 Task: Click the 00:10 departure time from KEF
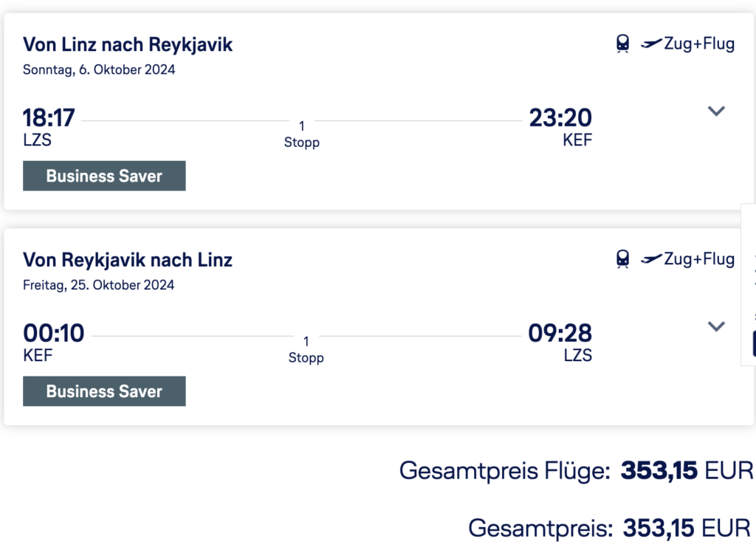click(x=53, y=333)
